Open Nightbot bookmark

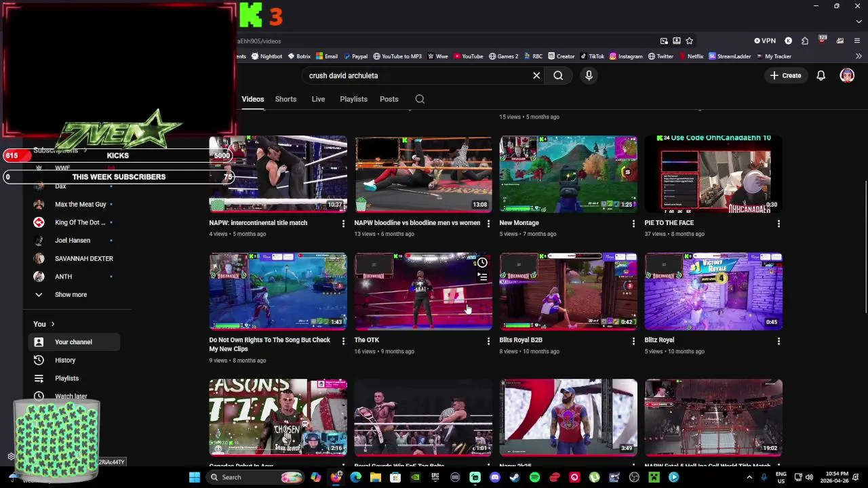tap(267, 56)
